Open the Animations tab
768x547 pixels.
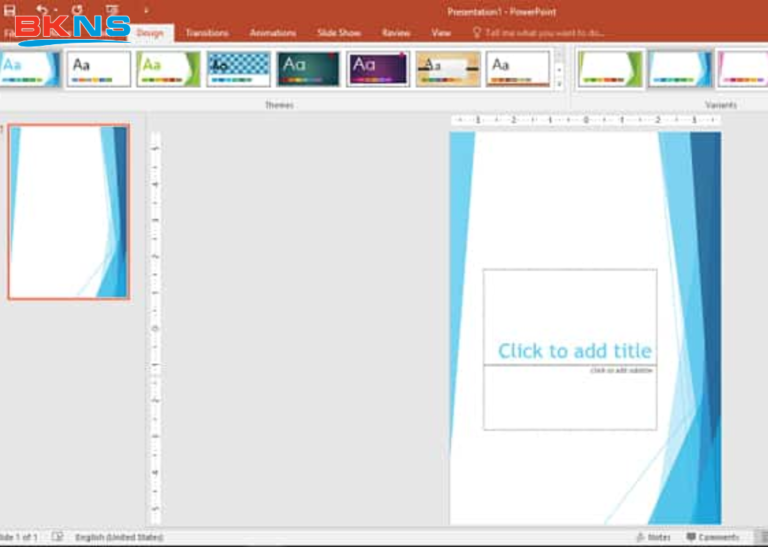(273, 33)
